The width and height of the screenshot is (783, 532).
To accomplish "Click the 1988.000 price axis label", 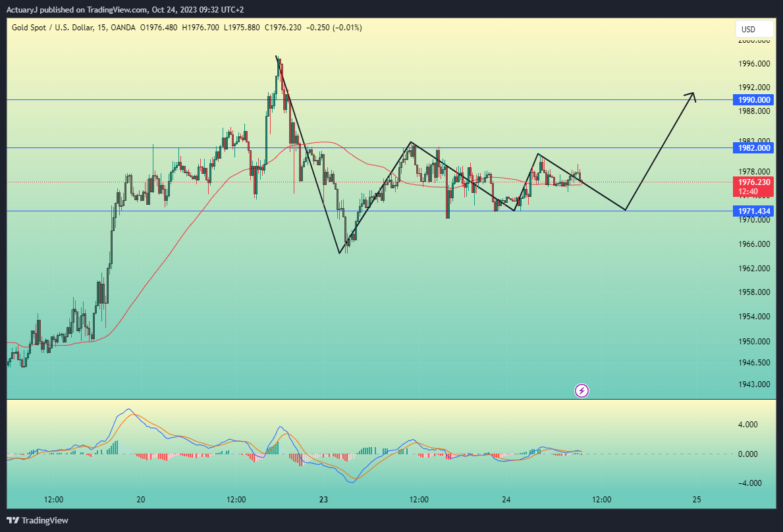I will coord(754,111).
